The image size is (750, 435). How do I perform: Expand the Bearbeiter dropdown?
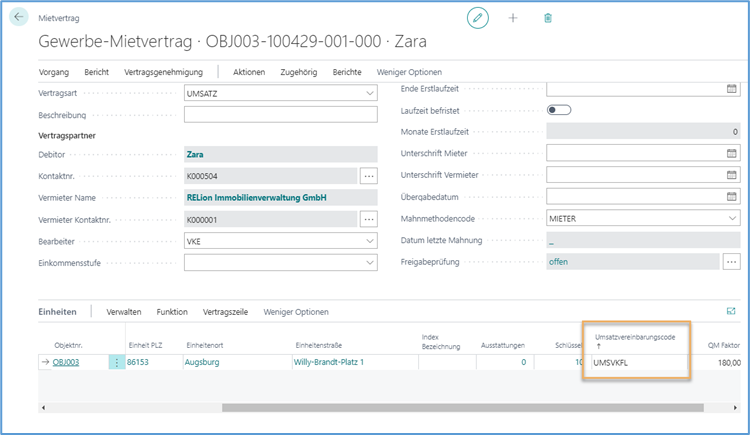coord(369,241)
